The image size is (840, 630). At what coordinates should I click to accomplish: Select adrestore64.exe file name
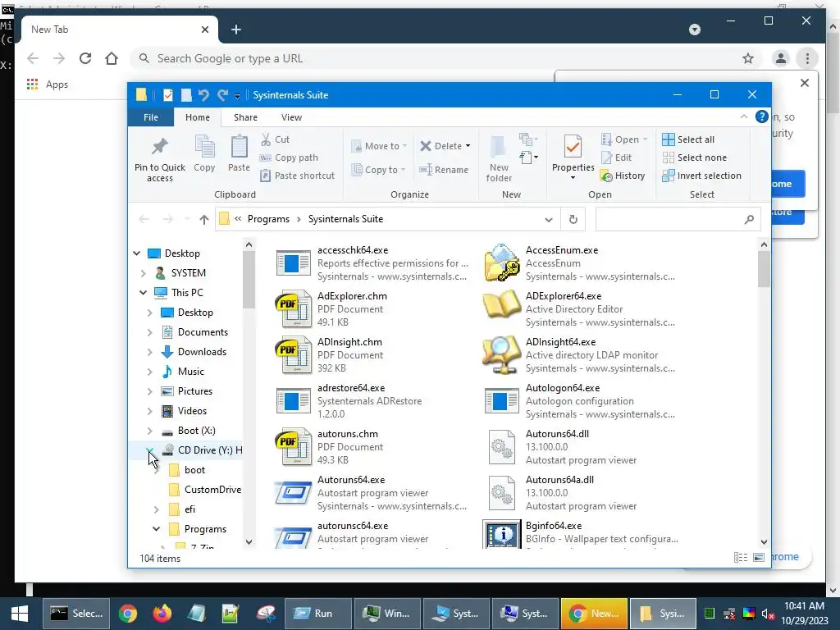(351, 388)
